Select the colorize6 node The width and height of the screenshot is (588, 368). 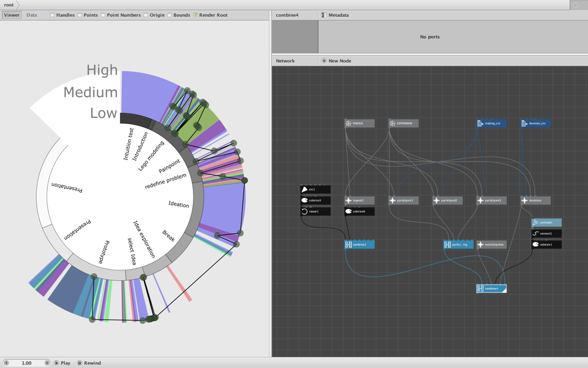pyautogui.click(x=359, y=211)
